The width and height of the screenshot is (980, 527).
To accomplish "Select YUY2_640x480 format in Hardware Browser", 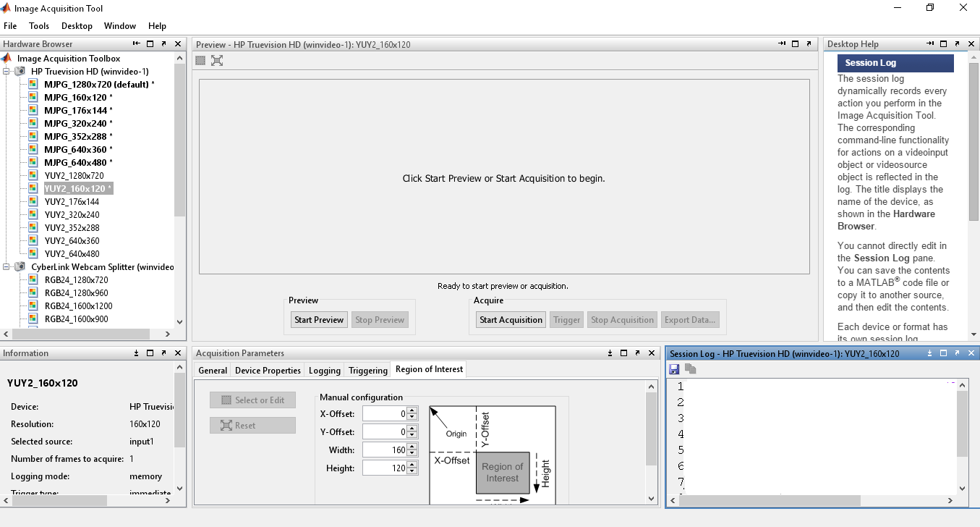I will point(72,254).
